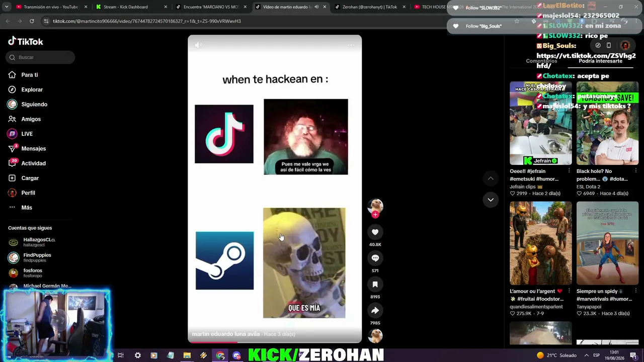This screenshot has height=362, width=644.
Task: Go to Perfil page
Action: [21, 193]
